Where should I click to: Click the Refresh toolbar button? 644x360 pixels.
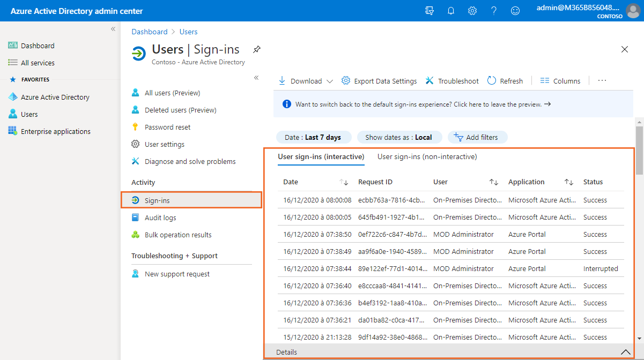tap(505, 81)
